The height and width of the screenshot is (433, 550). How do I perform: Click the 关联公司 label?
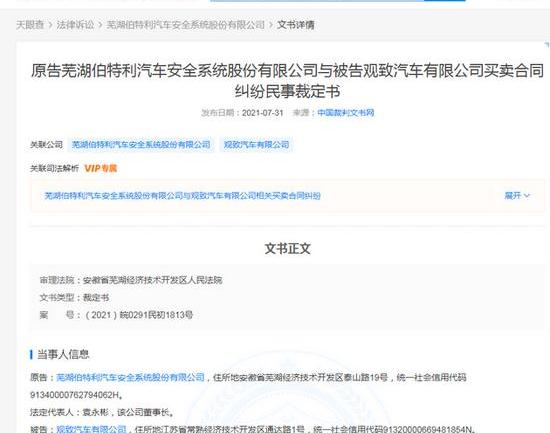[46, 145]
